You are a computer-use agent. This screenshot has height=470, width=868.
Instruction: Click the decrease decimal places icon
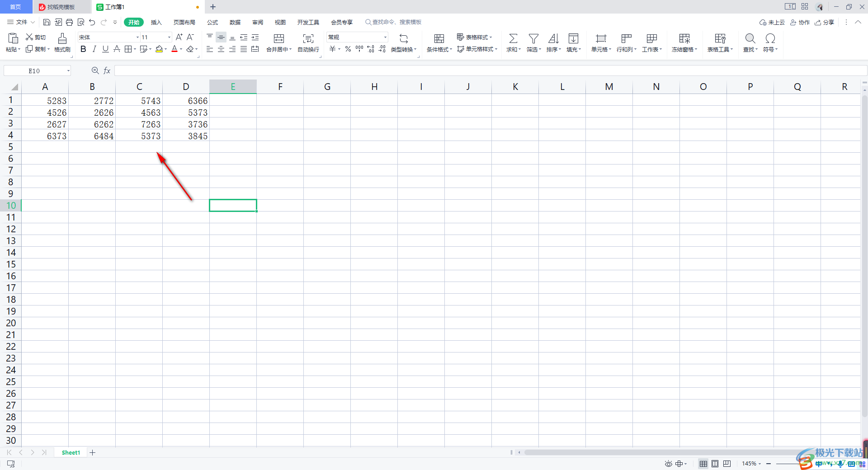click(382, 49)
